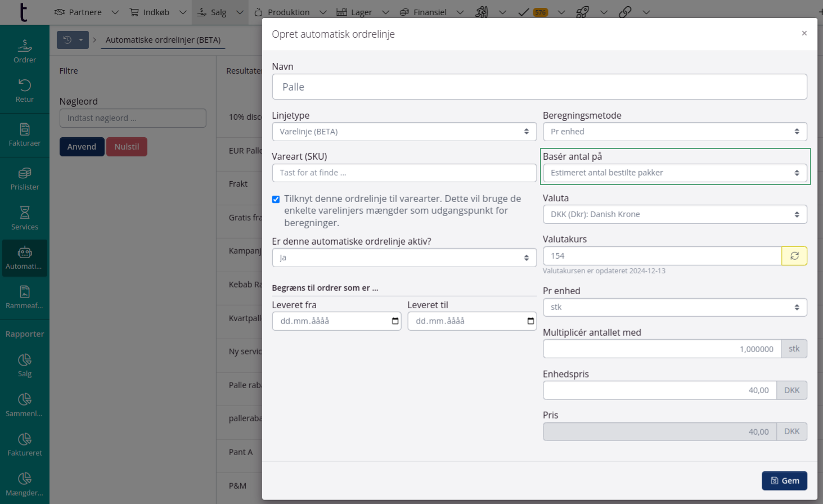This screenshot has height=504, width=823.
Task: Open the Leveret til calendar picker
Action: [530, 321]
